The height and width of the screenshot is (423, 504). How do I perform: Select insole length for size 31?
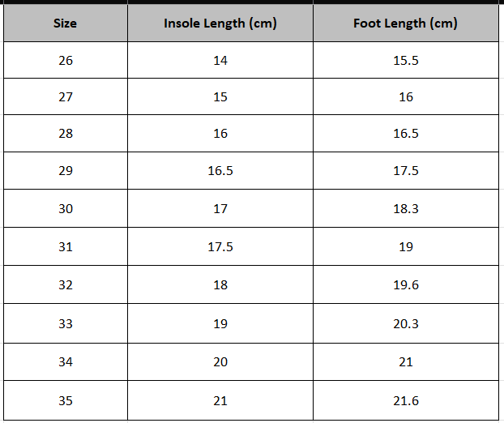[220, 247]
